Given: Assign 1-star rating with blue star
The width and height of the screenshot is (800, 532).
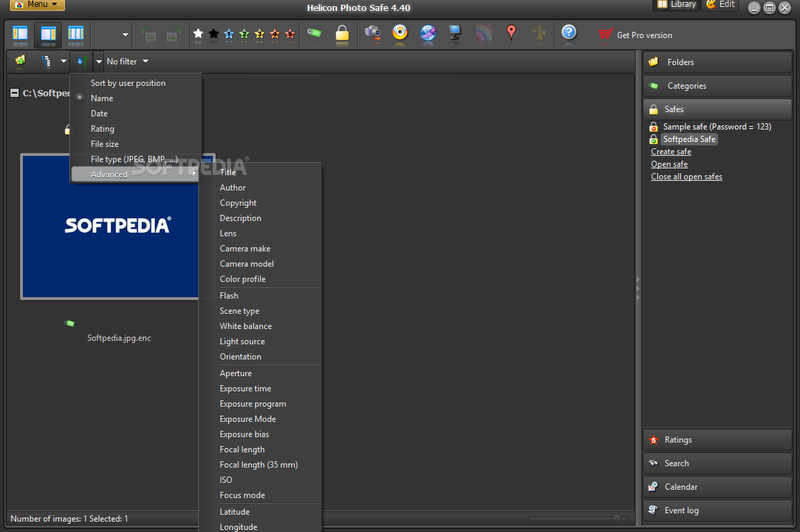Looking at the screenshot, I should coord(229,34).
